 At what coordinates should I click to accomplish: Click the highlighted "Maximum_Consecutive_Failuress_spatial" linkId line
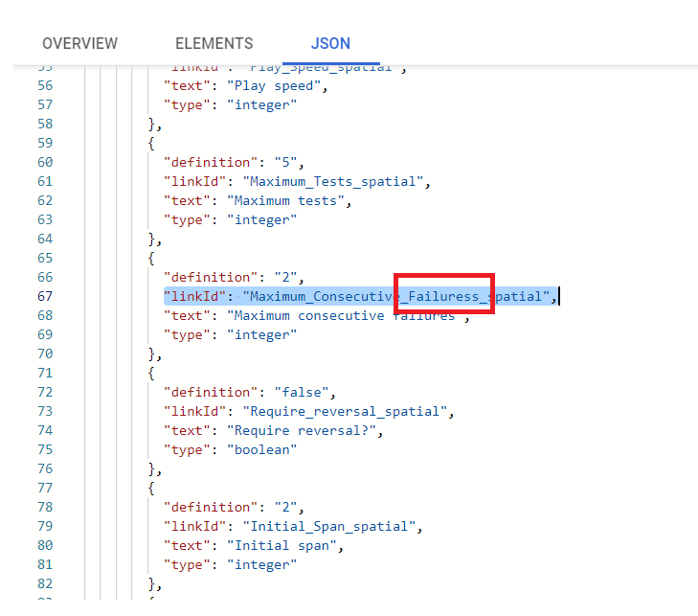(361, 297)
